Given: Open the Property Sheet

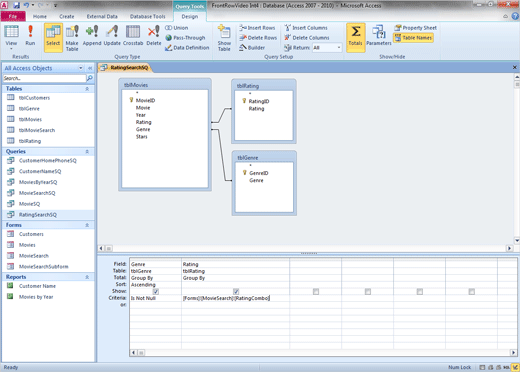Looking at the screenshot, I should 415,28.
